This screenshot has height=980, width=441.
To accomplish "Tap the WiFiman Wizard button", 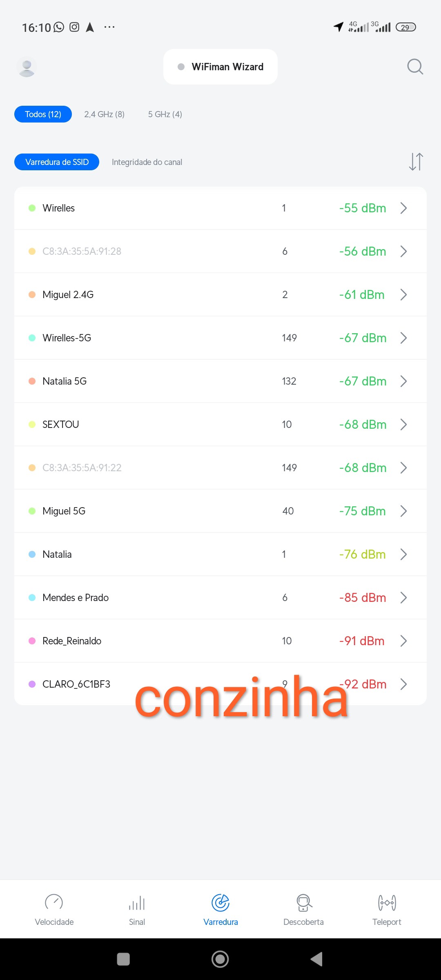I will (x=220, y=67).
